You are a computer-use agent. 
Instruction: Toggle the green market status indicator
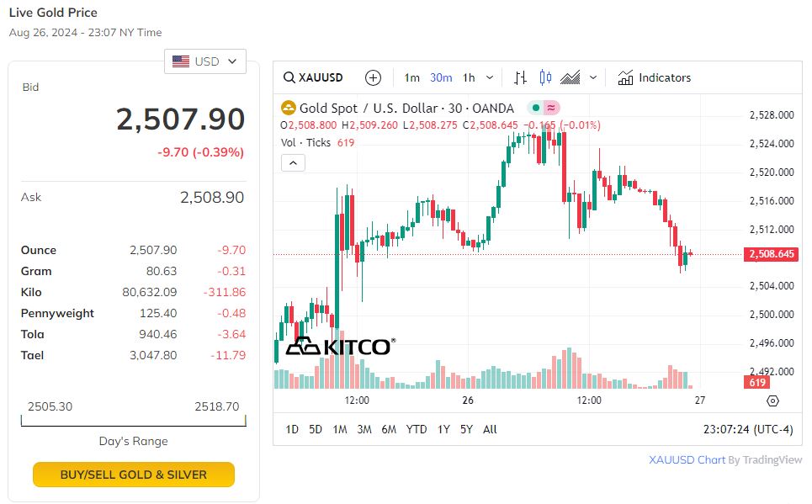pos(534,108)
